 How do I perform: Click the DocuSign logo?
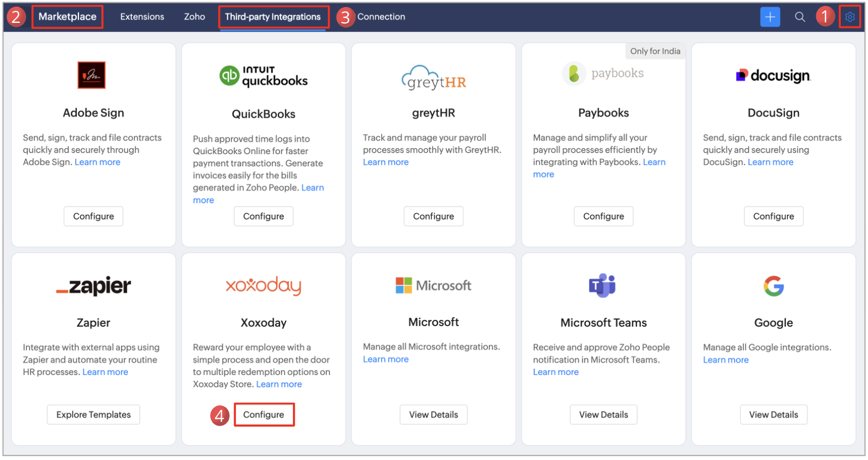tap(773, 76)
